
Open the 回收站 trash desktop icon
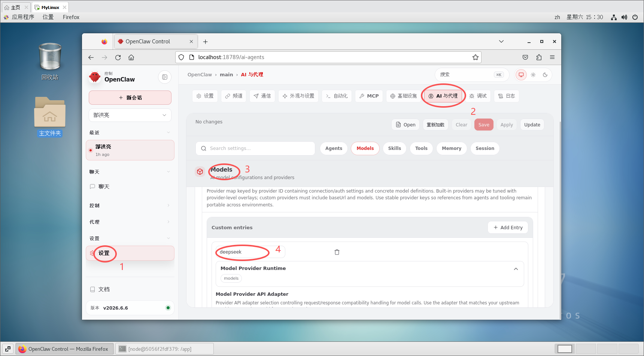[x=50, y=61]
